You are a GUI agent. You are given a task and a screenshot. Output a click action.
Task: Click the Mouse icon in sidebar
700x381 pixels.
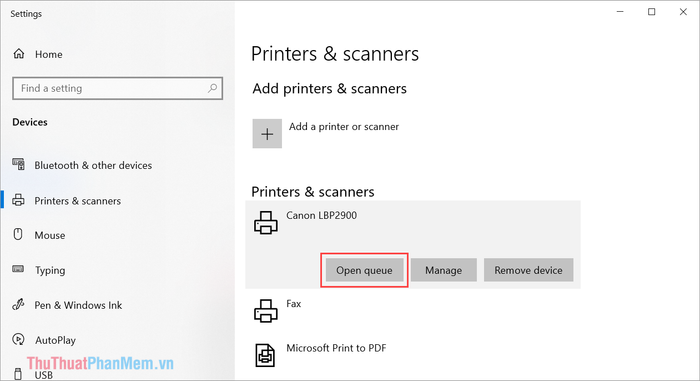[18, 234]
